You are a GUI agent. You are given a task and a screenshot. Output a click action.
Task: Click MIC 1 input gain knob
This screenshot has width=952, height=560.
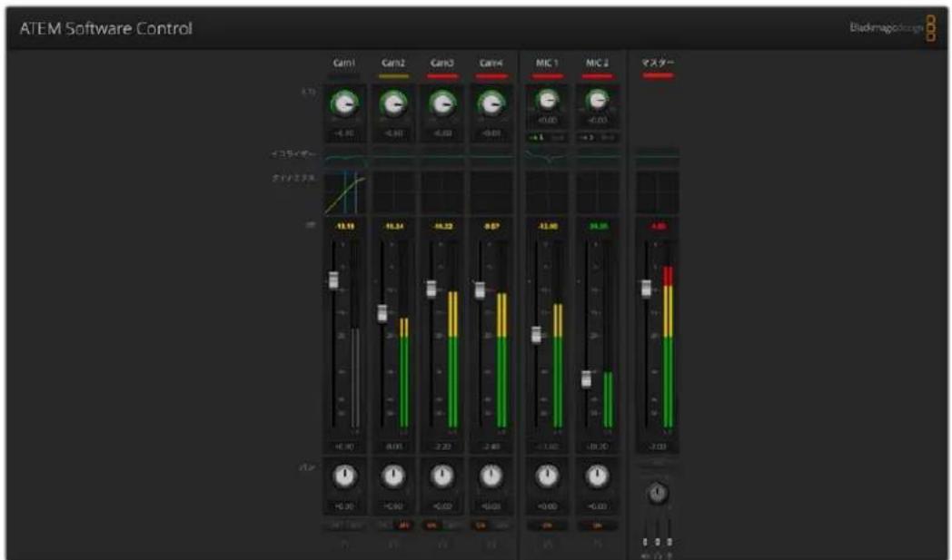[547, 100]
